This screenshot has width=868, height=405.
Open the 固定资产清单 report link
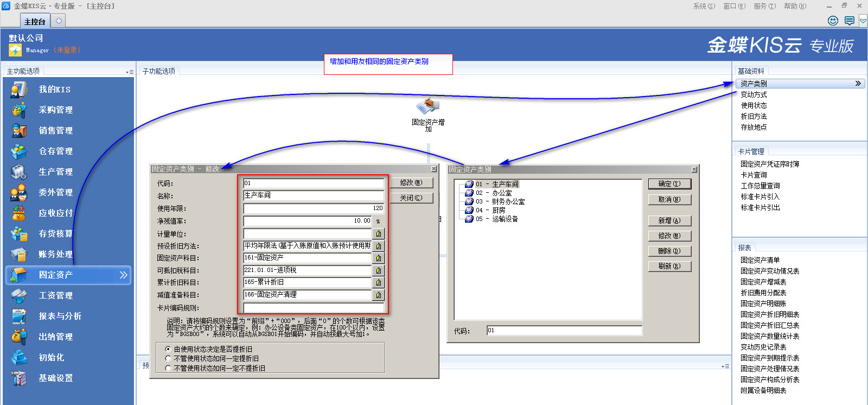(x=760, y=260)
